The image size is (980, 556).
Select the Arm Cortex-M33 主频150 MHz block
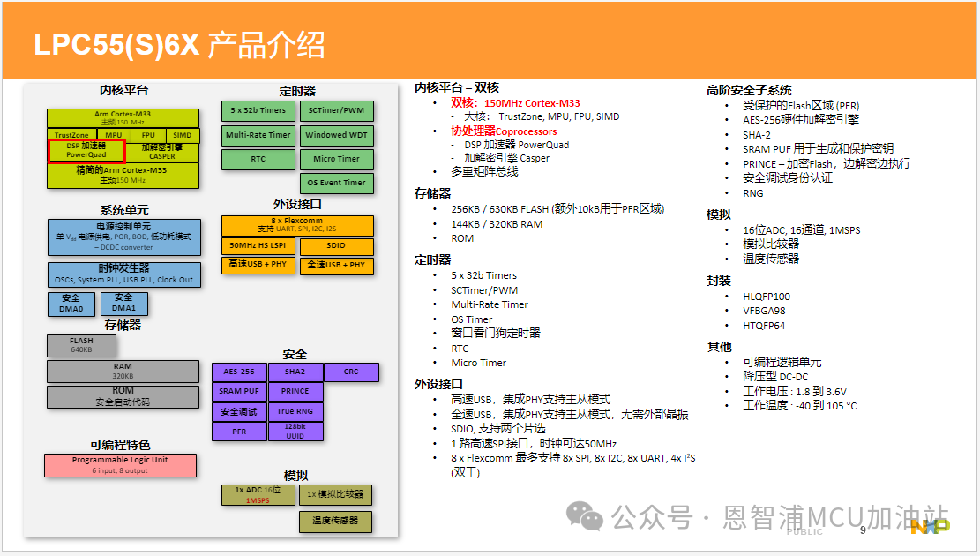(x=123, y=118)
